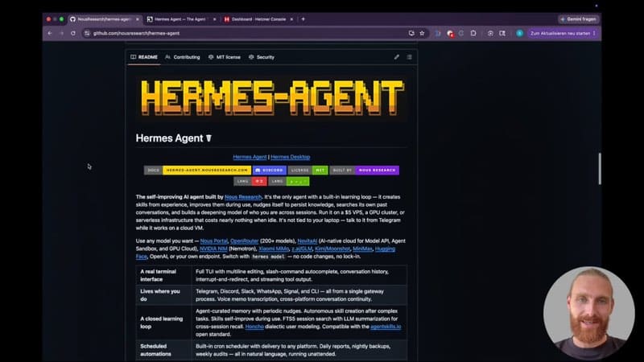Open the Hermes Agent link under heading

(250, 157)
